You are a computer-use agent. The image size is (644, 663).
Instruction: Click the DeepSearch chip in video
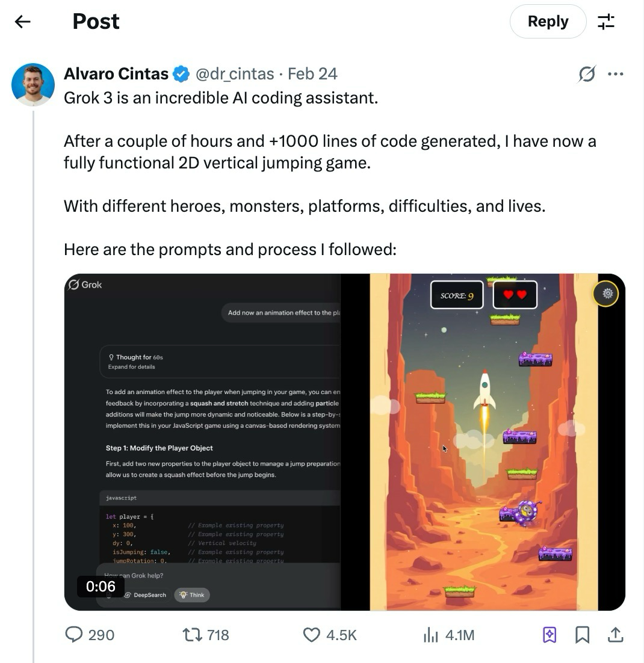coord(145,595)
